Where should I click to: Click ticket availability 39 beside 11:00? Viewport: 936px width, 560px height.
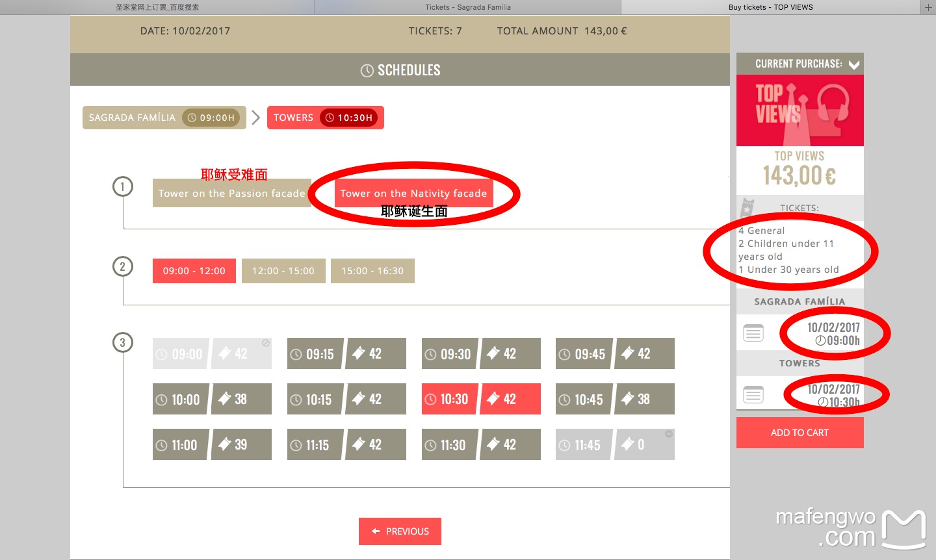[241, 444]
